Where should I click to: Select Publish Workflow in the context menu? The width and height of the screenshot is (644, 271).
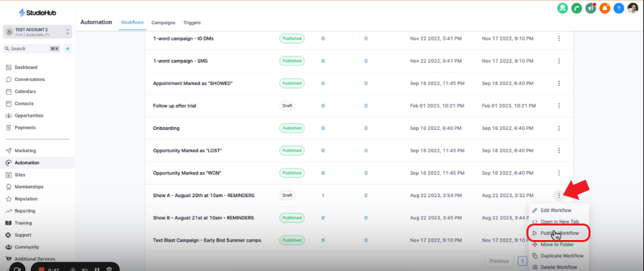(559, 233)
